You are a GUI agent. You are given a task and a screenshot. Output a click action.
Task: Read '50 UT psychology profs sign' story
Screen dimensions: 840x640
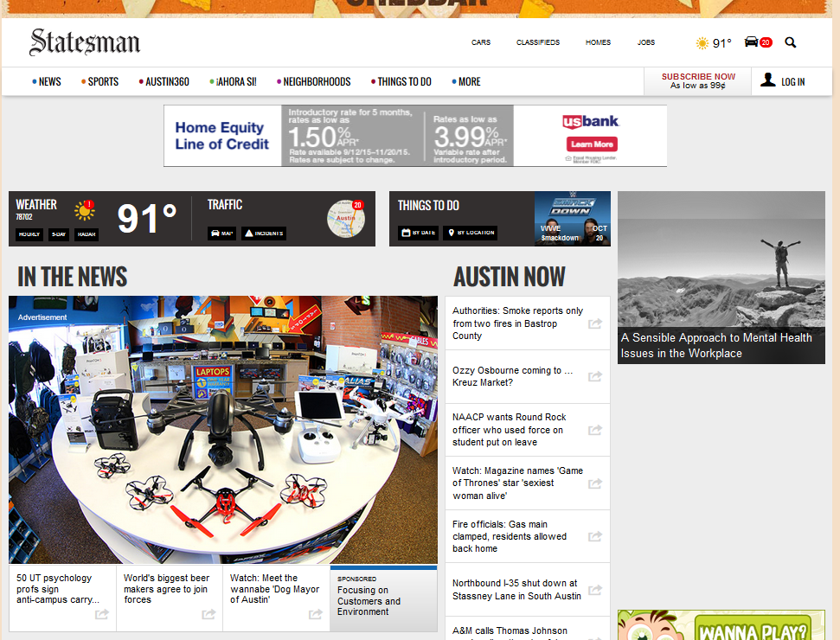point(58,589)
